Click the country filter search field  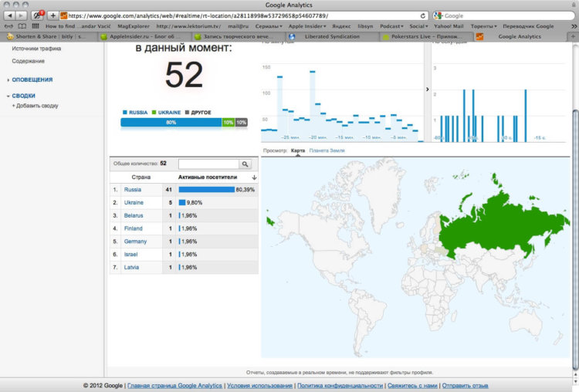click(208, 164)
